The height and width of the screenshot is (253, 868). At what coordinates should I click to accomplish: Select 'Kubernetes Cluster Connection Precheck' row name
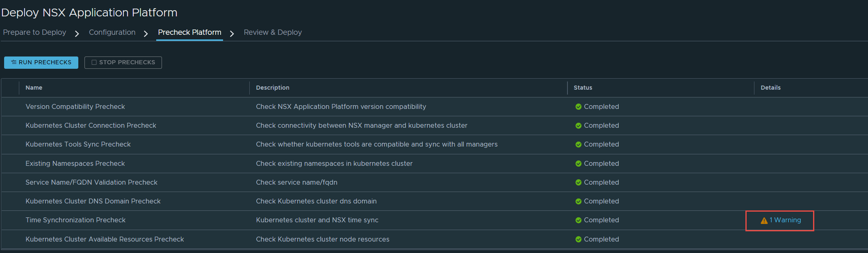tap(91, 125)
